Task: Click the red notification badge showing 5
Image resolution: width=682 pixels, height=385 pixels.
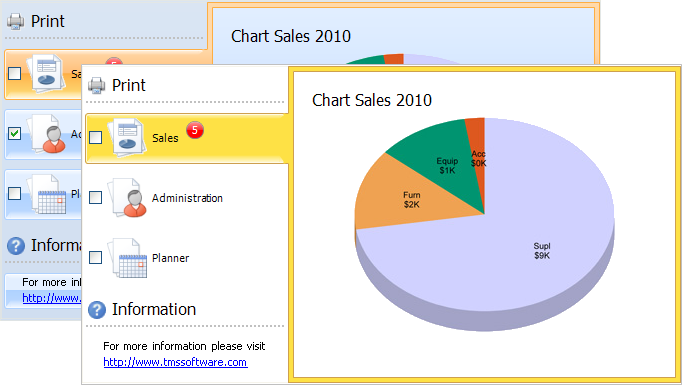Action: pyautogui.click(x=195, y=130)
